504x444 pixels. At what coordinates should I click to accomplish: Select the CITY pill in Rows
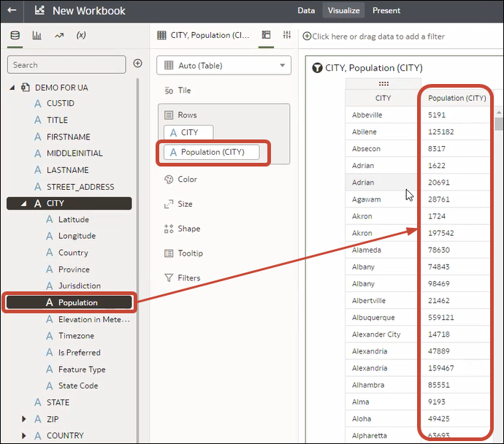(x=188, y=132)
